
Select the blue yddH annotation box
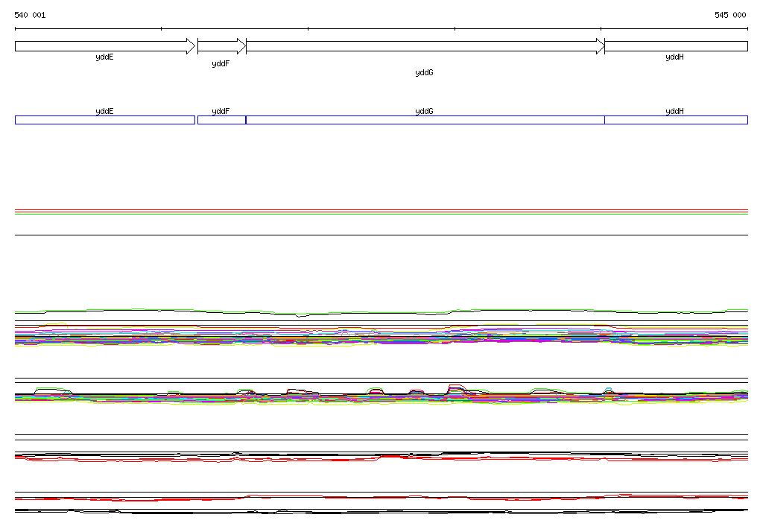(x=675, y=120)
